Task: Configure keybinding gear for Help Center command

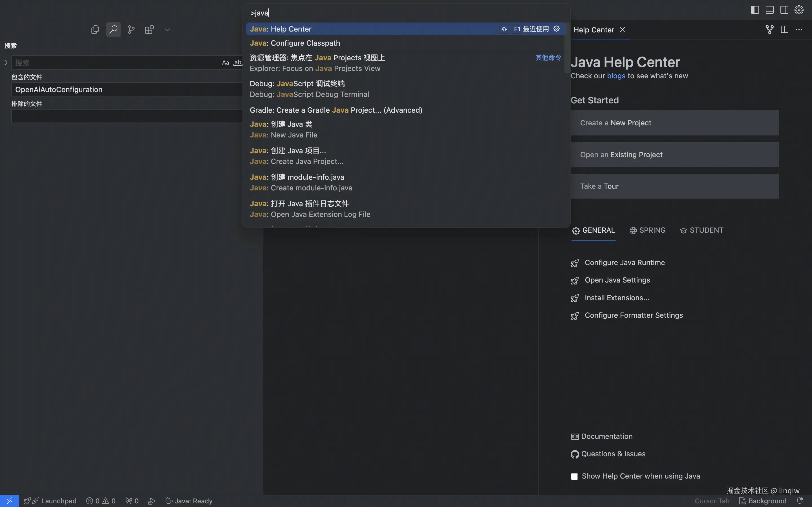Action: (557, 29)
